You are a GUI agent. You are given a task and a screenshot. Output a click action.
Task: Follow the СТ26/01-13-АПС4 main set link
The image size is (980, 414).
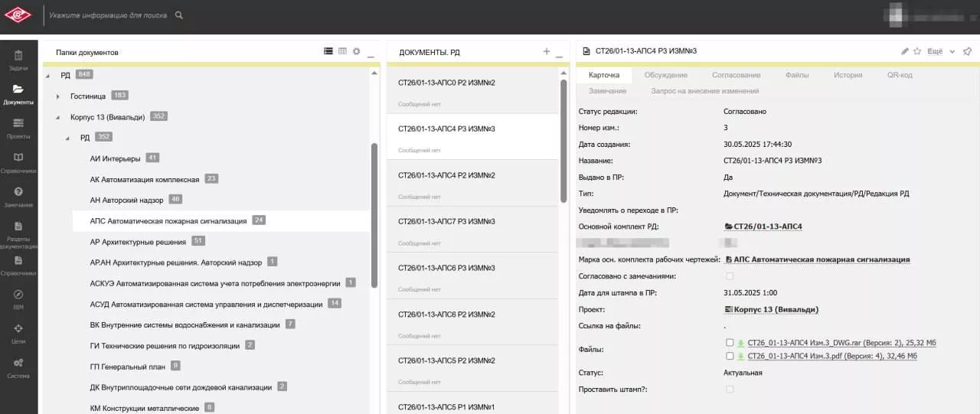767,227
